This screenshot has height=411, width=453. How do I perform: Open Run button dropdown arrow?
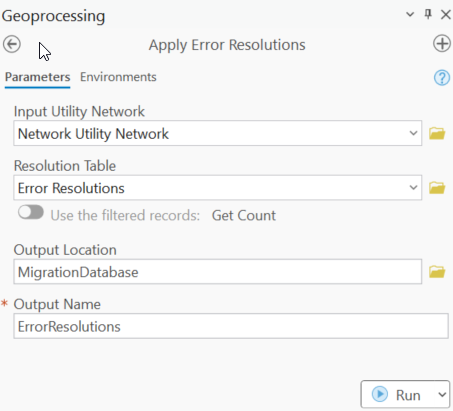(442, 395)
